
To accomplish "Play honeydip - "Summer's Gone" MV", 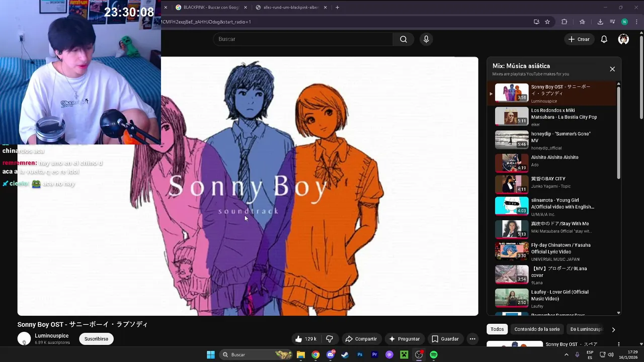I will coord(551,140).
